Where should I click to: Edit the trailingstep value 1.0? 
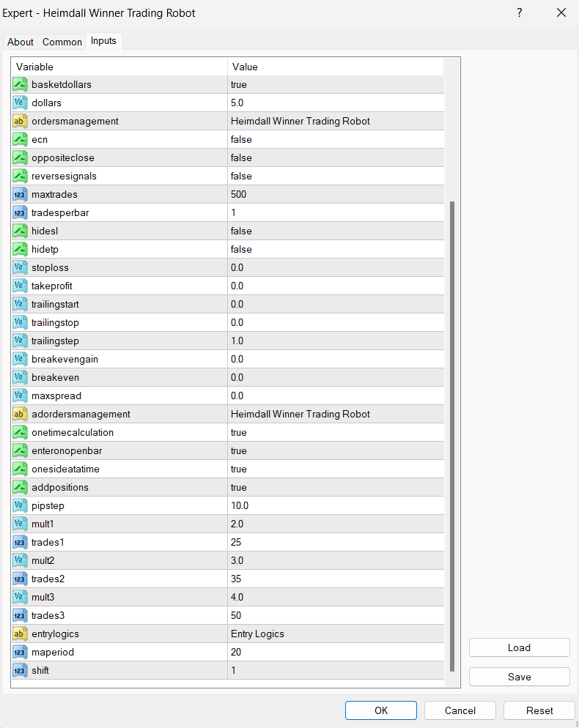(x=336, y=341)
